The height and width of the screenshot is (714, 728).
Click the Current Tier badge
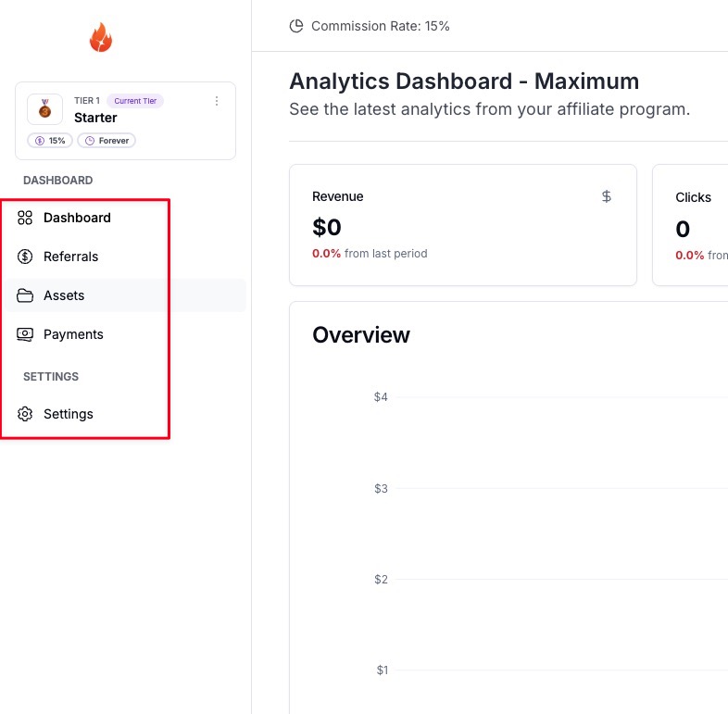point(135,101)
